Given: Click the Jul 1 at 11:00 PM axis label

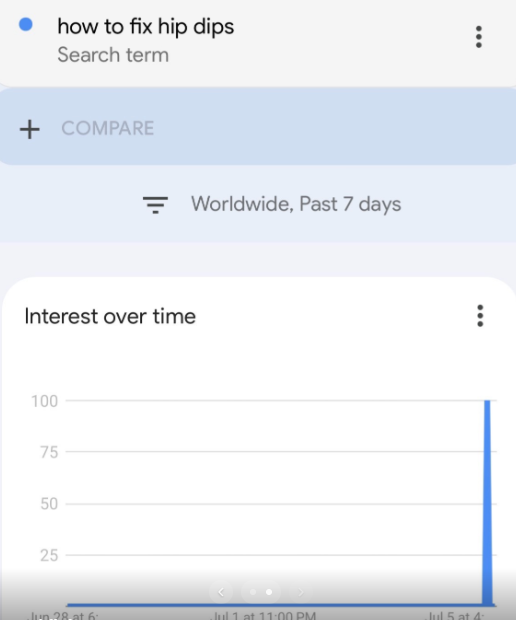Looking at the screenshot, I should tap(264, 616).
